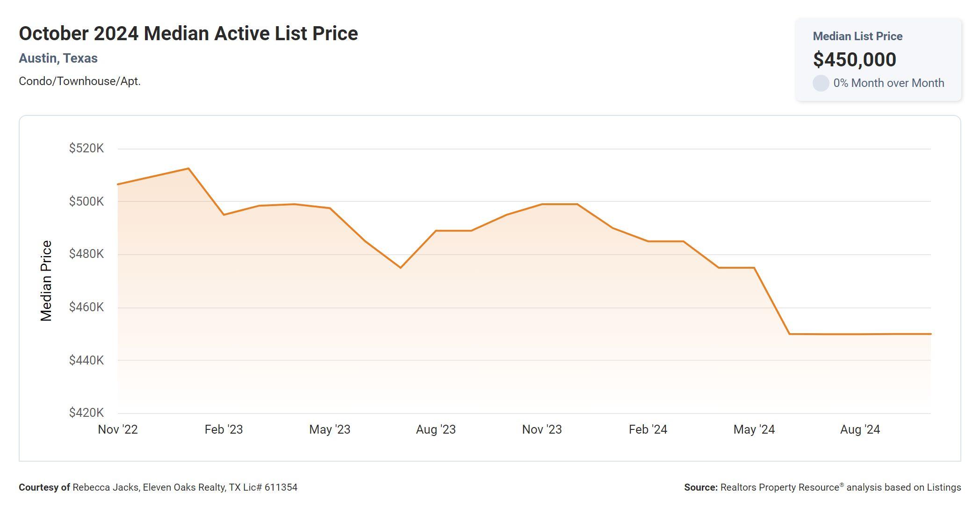Select the Austin, Texas location subtitle
Viewport: 980px width, 514px height.
58,58
